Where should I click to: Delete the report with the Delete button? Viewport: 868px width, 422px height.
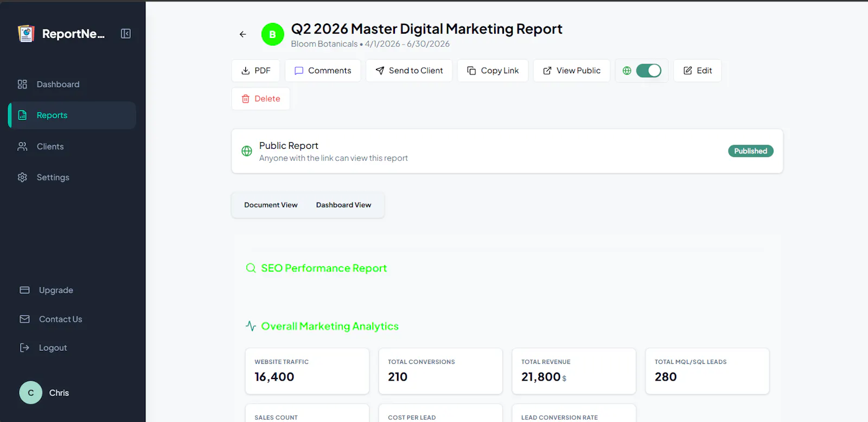261,99
